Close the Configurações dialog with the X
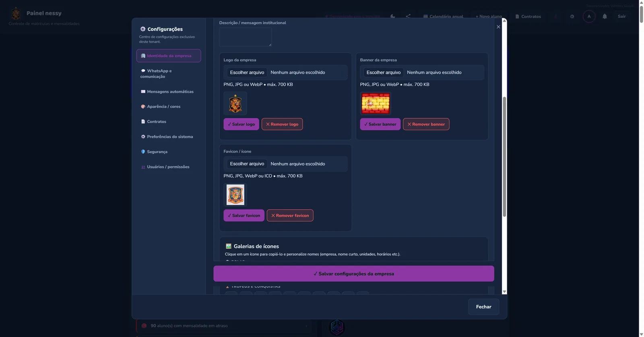 pyautogui.click(x=498, y=27)
